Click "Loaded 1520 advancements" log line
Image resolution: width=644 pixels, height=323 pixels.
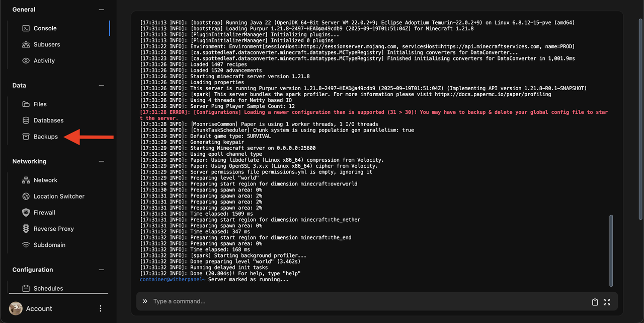[201, 71]
